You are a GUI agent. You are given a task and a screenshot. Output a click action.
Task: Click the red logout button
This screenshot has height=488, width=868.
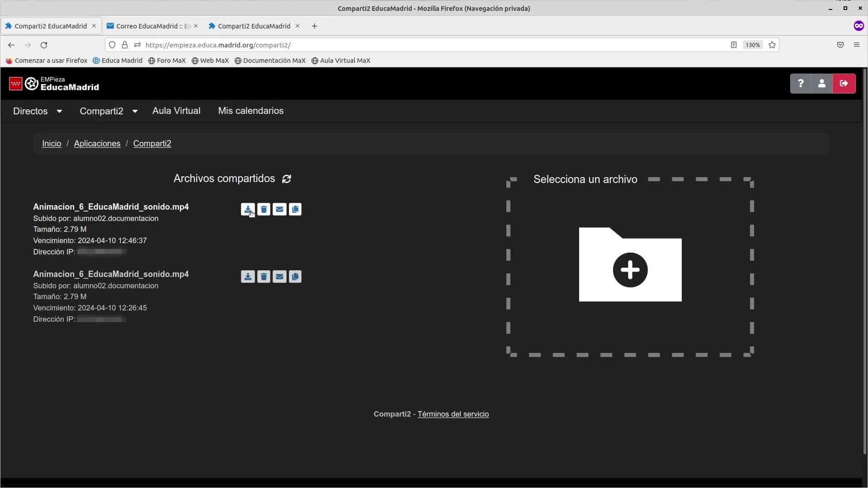[844, 84]
